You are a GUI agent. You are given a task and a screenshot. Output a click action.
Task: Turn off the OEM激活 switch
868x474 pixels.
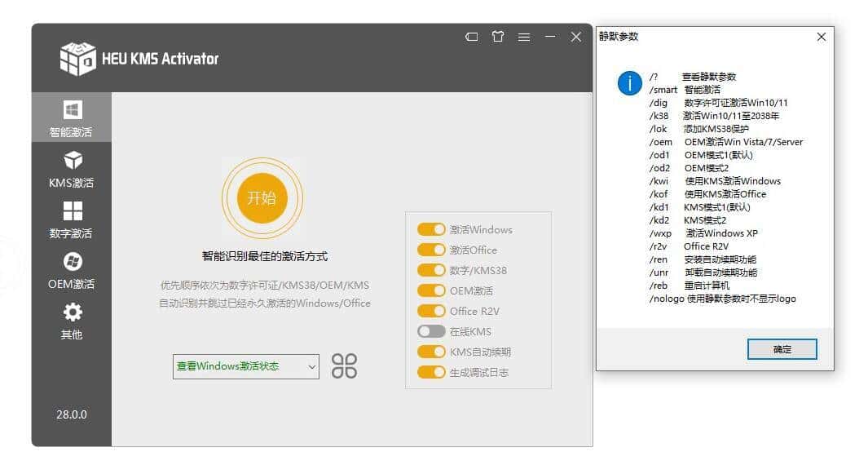pos(431,290)
